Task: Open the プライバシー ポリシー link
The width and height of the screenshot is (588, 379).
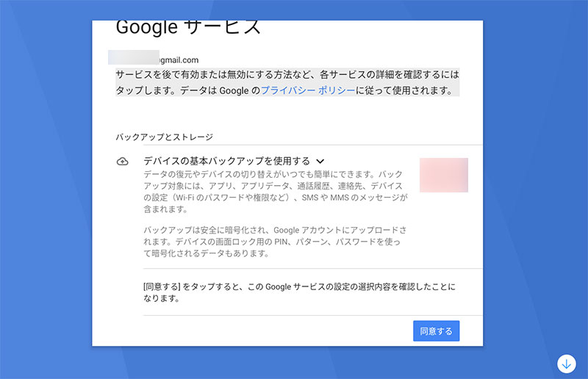Action: pyautogui.click(x=308, y=90)
